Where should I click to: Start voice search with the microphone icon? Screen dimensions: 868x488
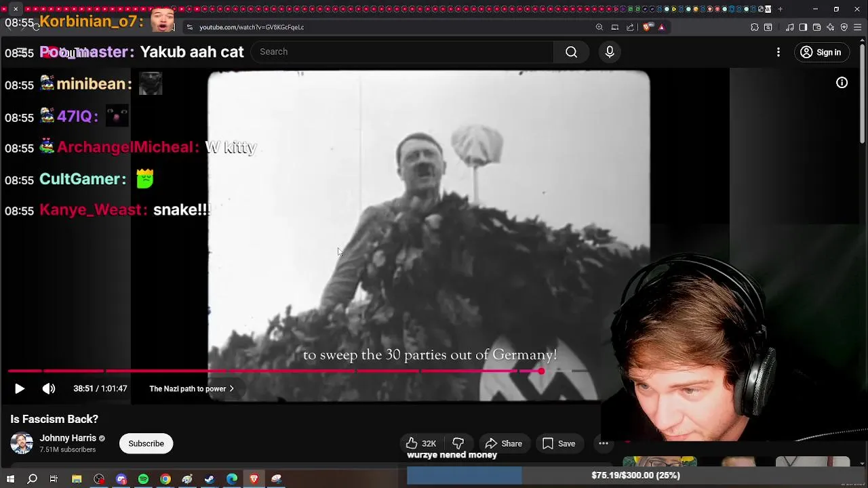tap(610, 52)
